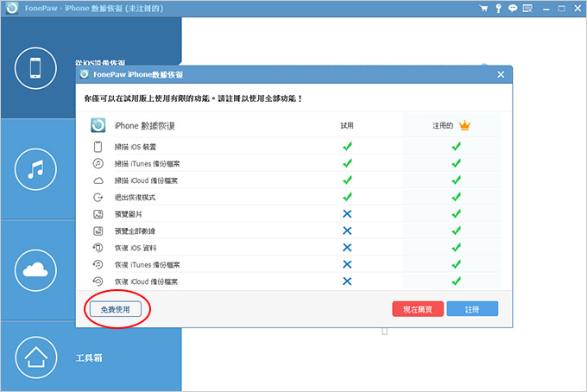This screenshot has height=392, width=587.
Task: Click the 預覽全部數據 row text
Action: click(x=135, y=231)
